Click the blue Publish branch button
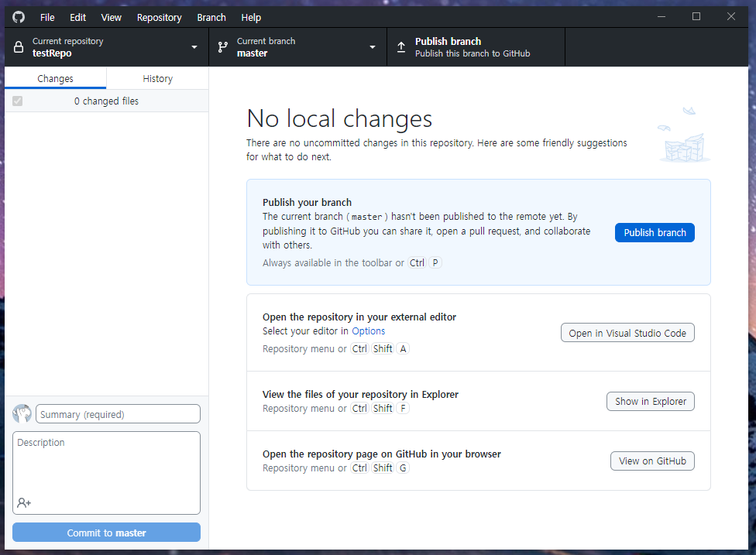Viewport: 756px width, 555px height. 655,233
